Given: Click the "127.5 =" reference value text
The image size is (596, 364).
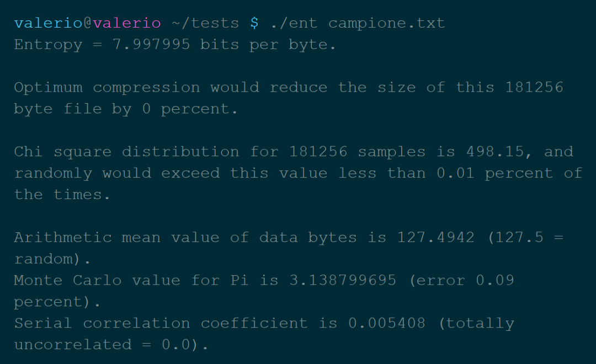Looking at the screenshot, I should tap(529, 238).
